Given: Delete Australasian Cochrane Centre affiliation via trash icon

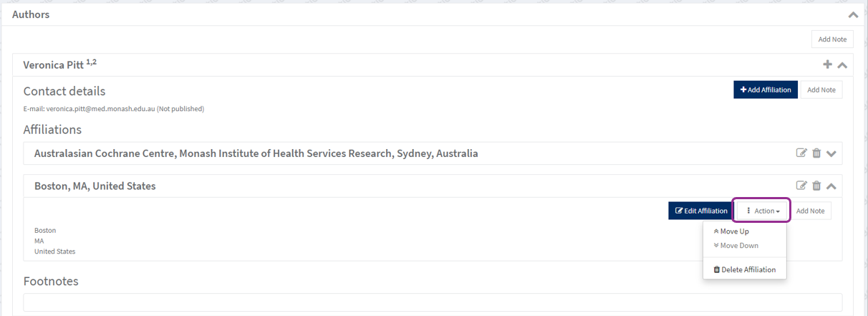Looking at the screenshot, I should click(816, 153).
